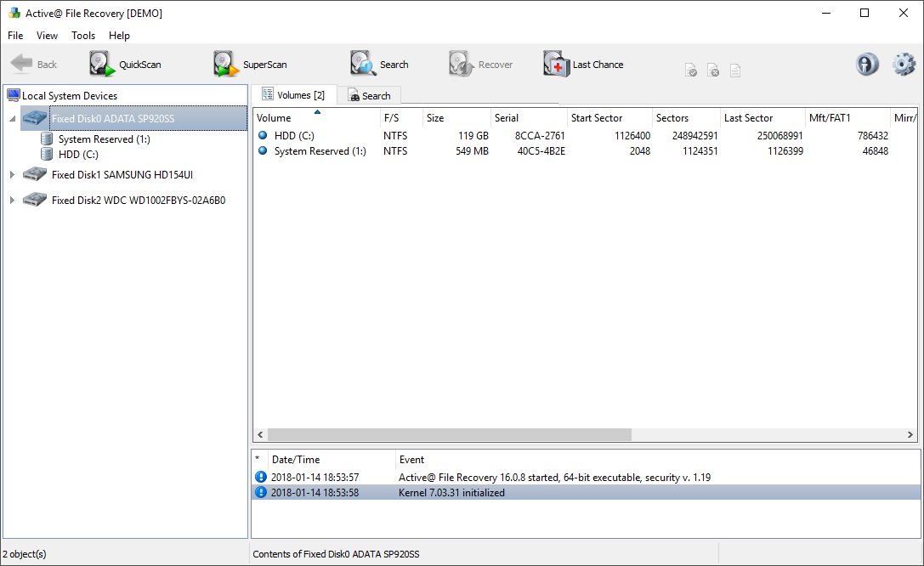Sort by the F/S column header
The image size is (924, 566).
401,118
